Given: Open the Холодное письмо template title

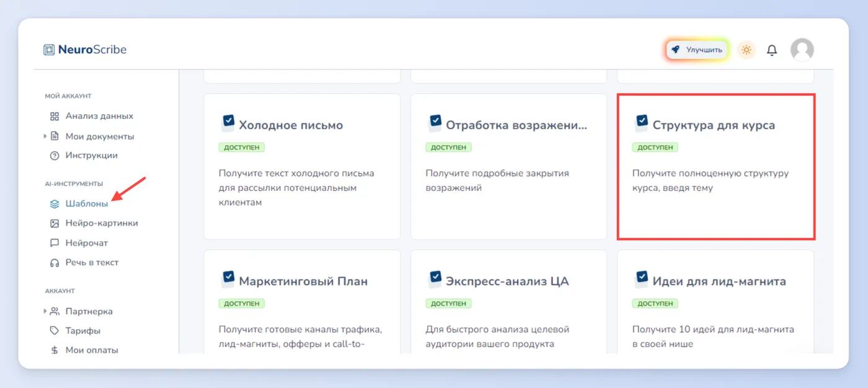Looking at the screenshot, I should (291, 125).
